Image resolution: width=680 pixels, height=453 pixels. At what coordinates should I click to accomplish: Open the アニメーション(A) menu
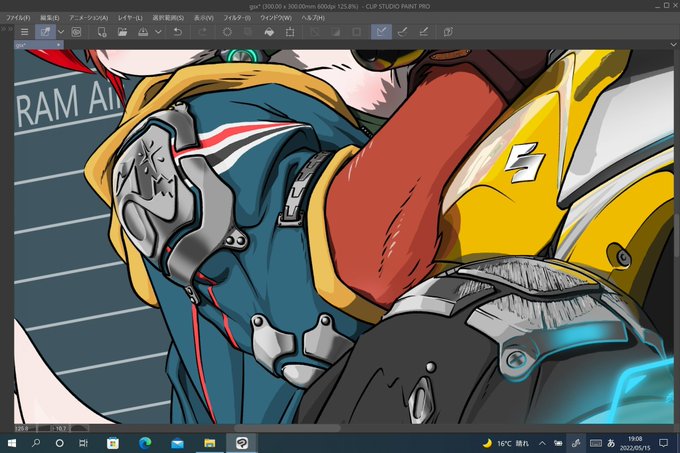point(88,18)
